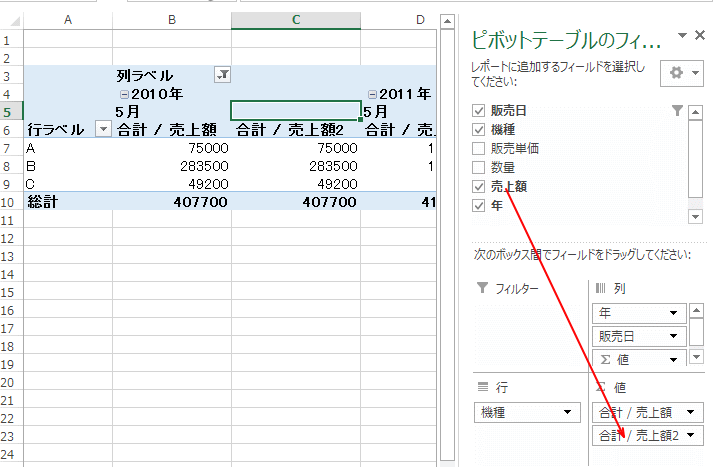Collapse the 2011年 group
Viewport: 714px width, 467px height.
372,94
